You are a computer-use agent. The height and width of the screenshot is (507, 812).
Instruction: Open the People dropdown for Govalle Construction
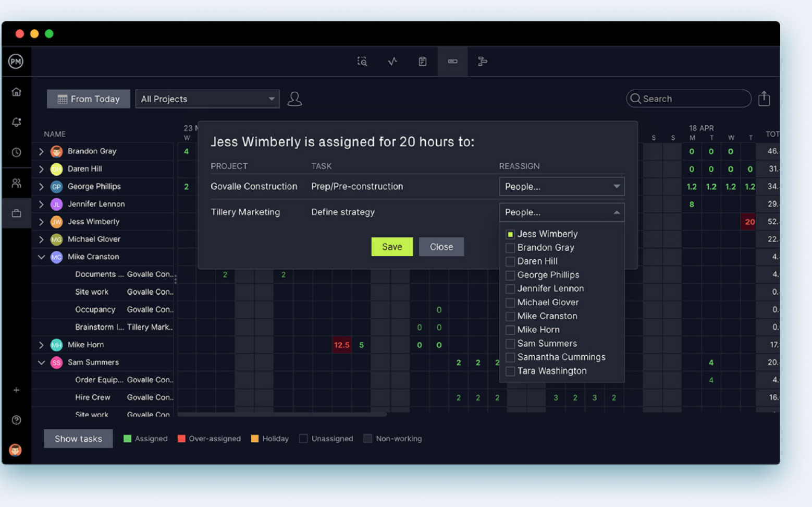(x=561, y=186)
